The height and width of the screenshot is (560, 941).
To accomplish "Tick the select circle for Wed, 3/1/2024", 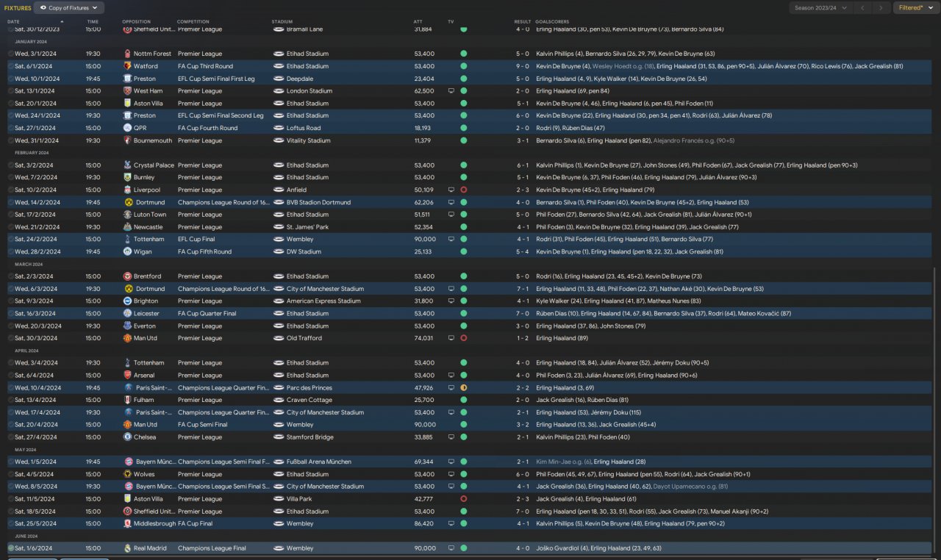I will [11, 54].
